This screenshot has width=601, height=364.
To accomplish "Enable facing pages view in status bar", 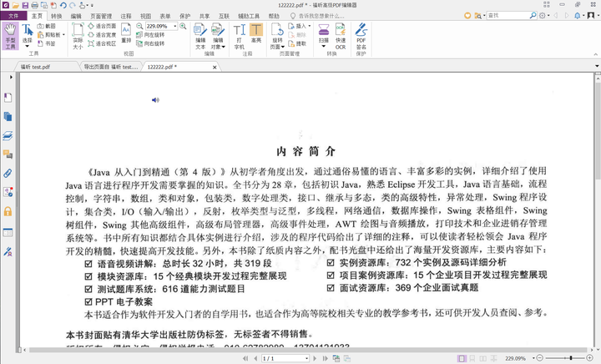I will pyautogui.click(x=483, y=359).
